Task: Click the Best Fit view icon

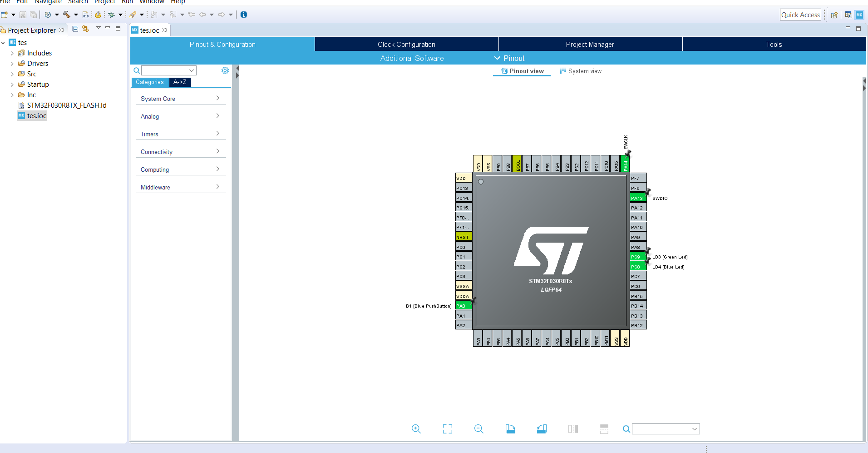Action: 448,428
